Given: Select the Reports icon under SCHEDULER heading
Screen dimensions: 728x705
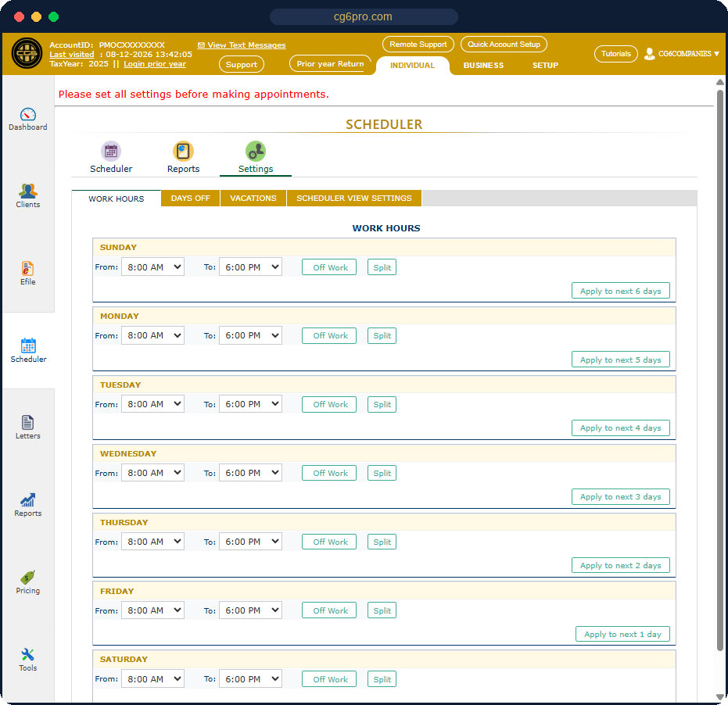Looking at the screenshot, I should tap(184, 152).
